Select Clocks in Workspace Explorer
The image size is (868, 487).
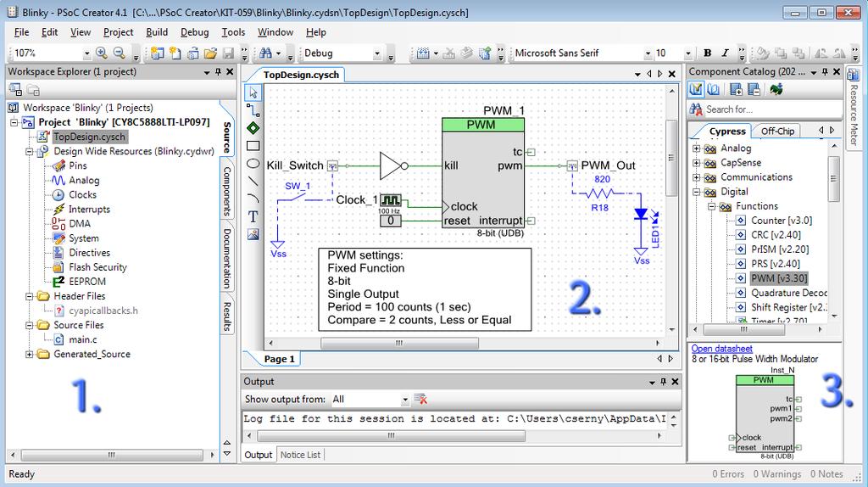[82, 194]
